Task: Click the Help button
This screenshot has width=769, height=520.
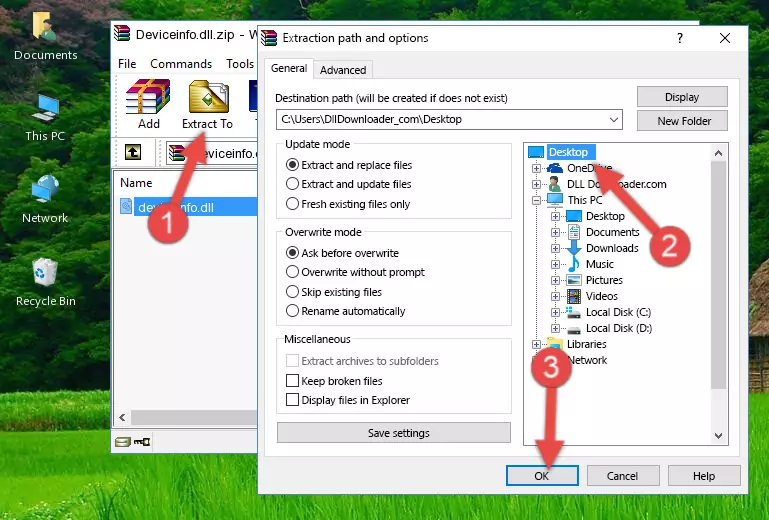Action: click(704, 476)
